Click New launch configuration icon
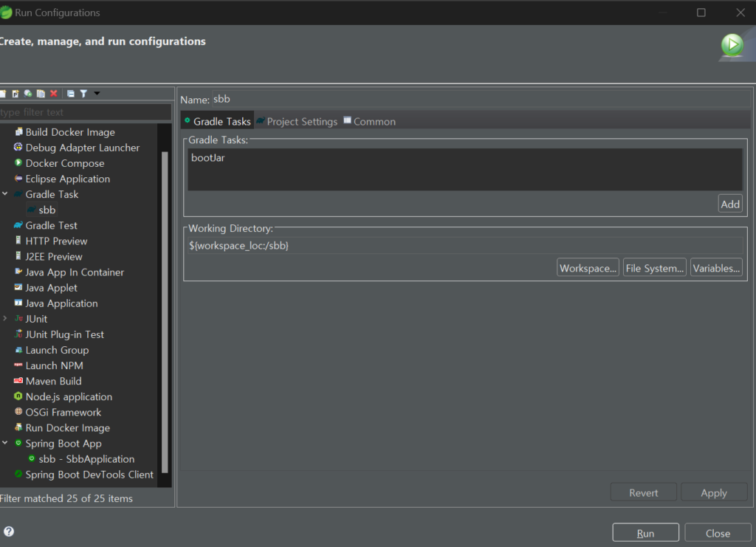This screenshot has height=547, width=756. 3,94
